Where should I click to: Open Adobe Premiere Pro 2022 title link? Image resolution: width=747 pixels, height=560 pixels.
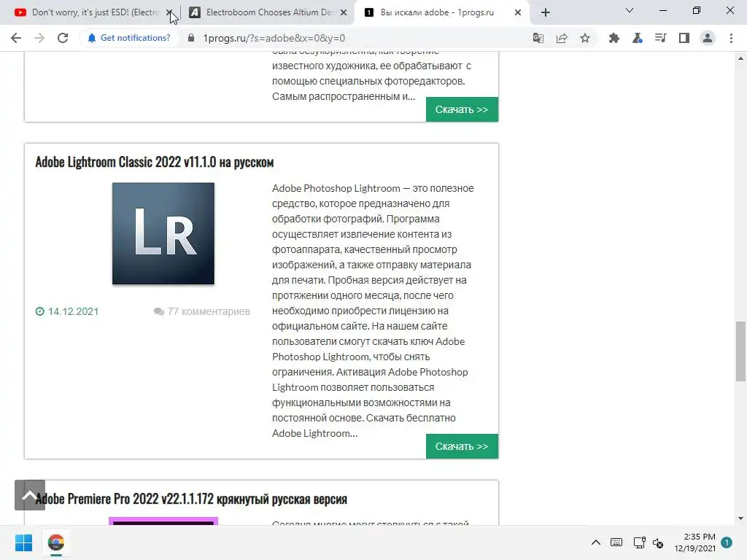191,499
